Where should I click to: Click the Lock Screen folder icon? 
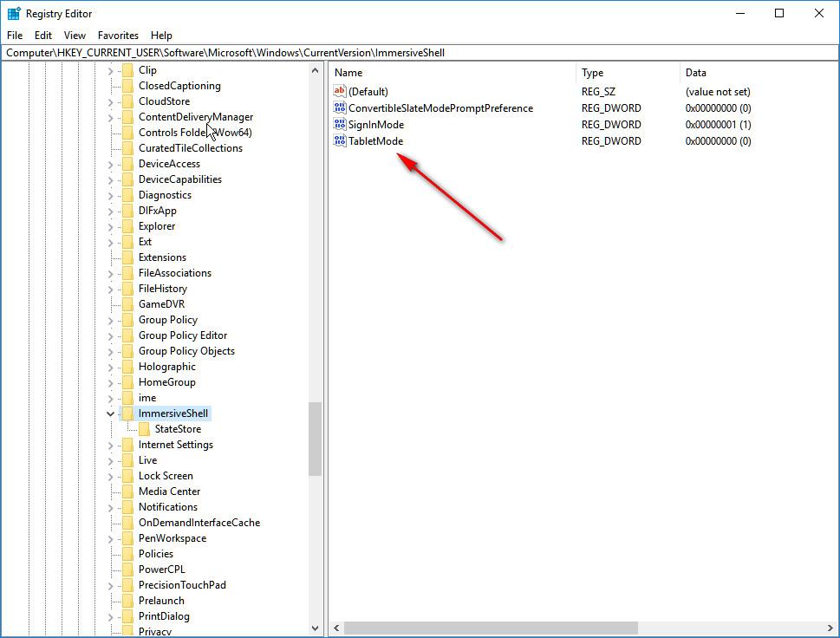pos(127,476)
